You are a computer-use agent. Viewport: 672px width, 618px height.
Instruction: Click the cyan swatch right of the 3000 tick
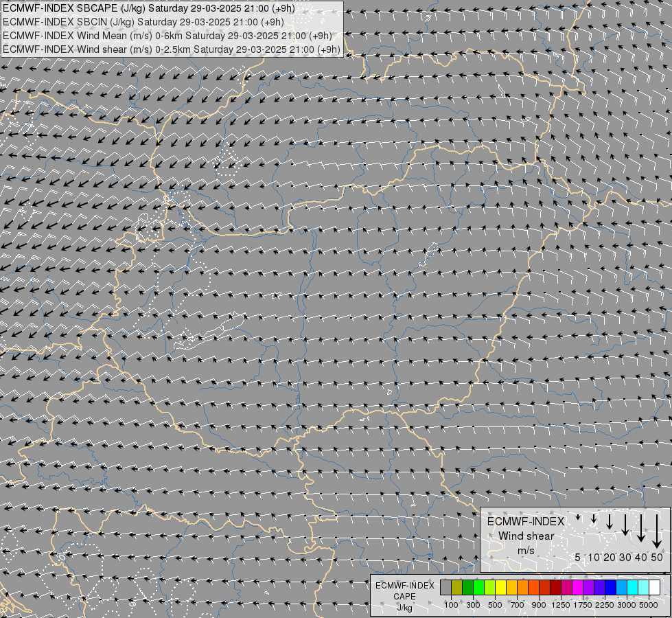tap(633, 587)
